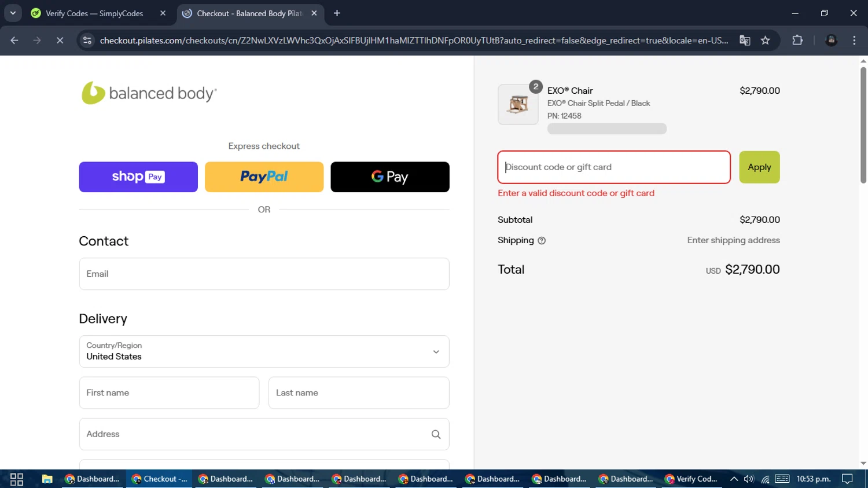Image resolution: width=868 pixels, height=488 pixels.
Task: Open a new browser tab
Action: [337, 13]
